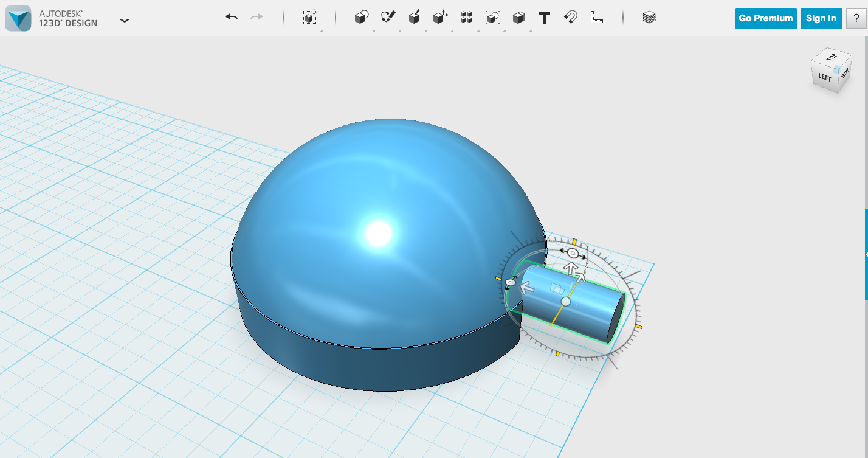Image resolution: width=868 pixels, height=458 pixels.
Task: Select the Text tool
Action: tap(544, 17)
